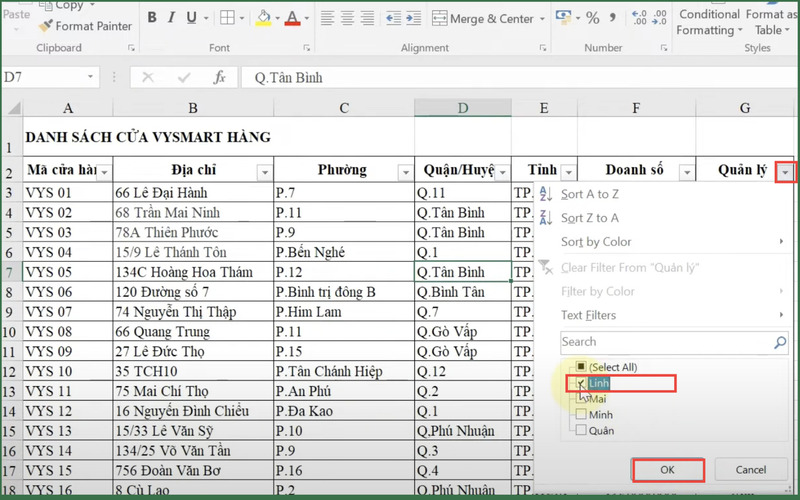Tick the Minh checkbox in filter list

[x=581, y=415]
